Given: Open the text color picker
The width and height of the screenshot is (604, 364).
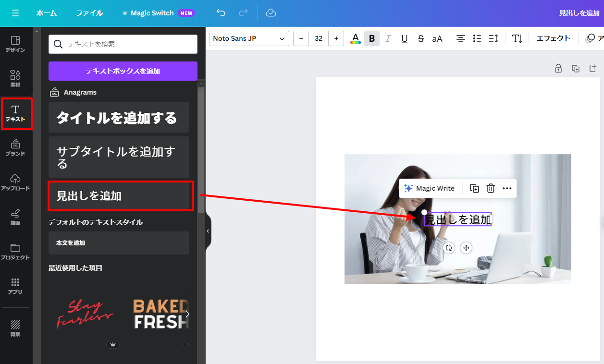Looking at the screenshot, I should [x=356, y=38].
